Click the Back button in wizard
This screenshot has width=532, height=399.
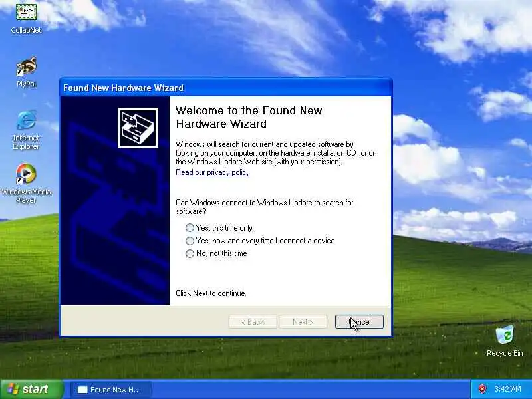click(253, 322)
